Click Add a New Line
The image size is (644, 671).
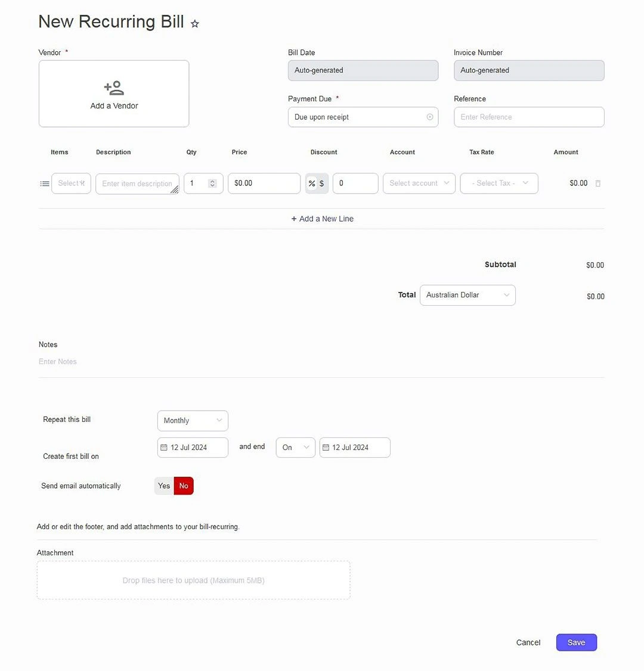pyautogui.click(x=322, y=219)
